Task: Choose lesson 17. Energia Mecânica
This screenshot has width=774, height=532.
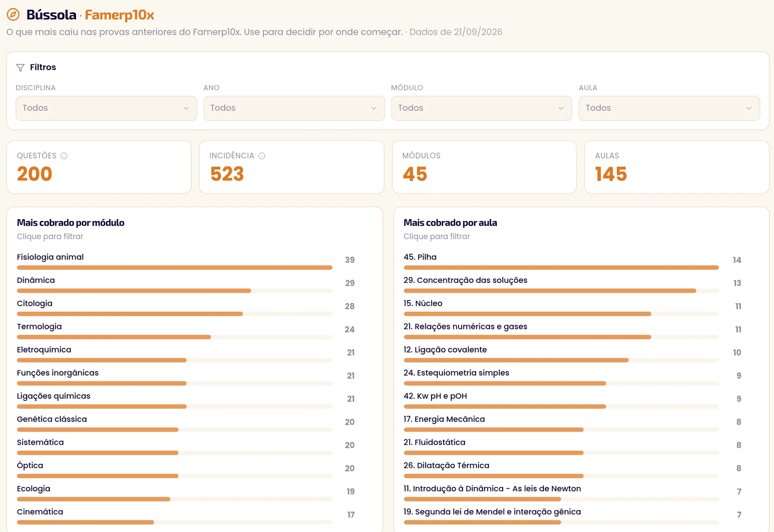Action: tap(572, 423)
